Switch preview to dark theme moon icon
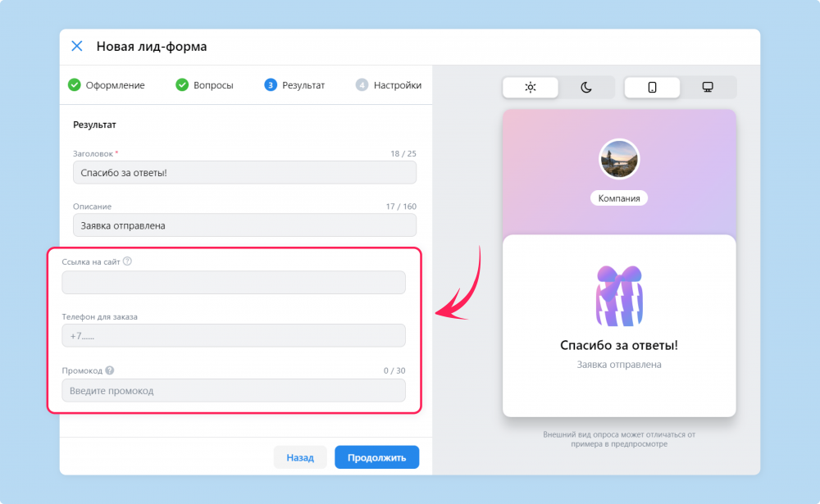This screenshot has height=504, width=820. [x=586, y=88]
